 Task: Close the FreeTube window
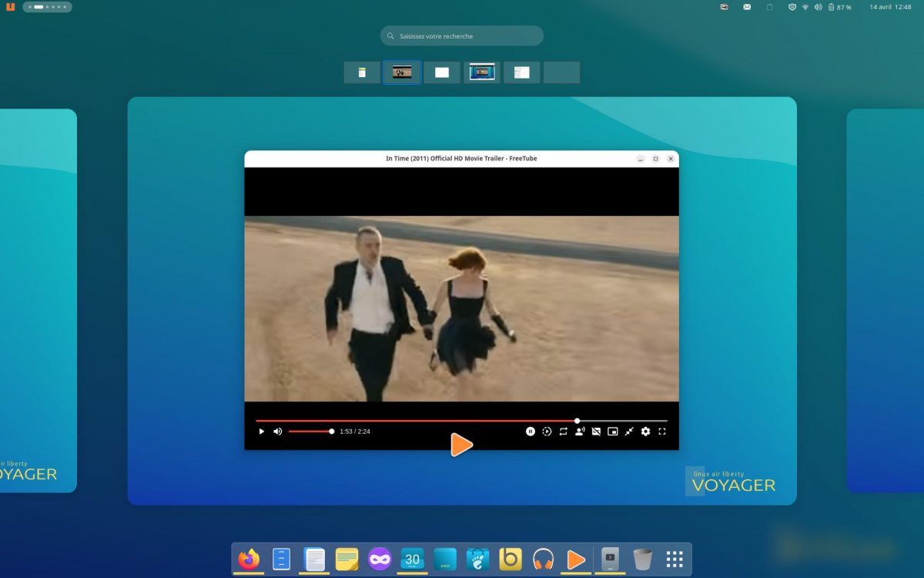[671, 159]
